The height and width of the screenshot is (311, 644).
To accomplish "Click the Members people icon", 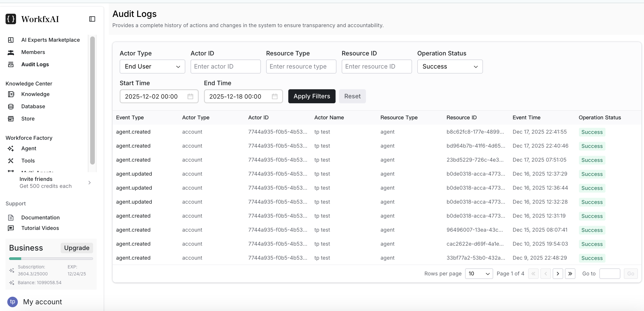I will click(11, 52).
